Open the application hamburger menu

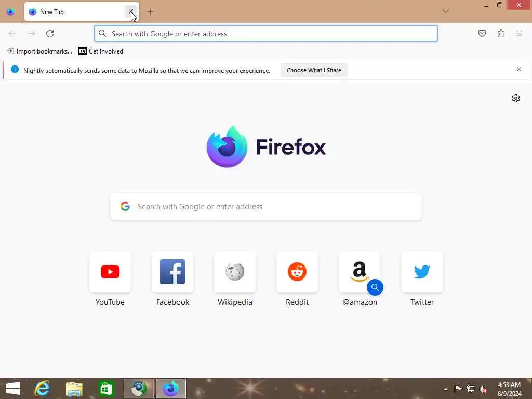point(519,33)
